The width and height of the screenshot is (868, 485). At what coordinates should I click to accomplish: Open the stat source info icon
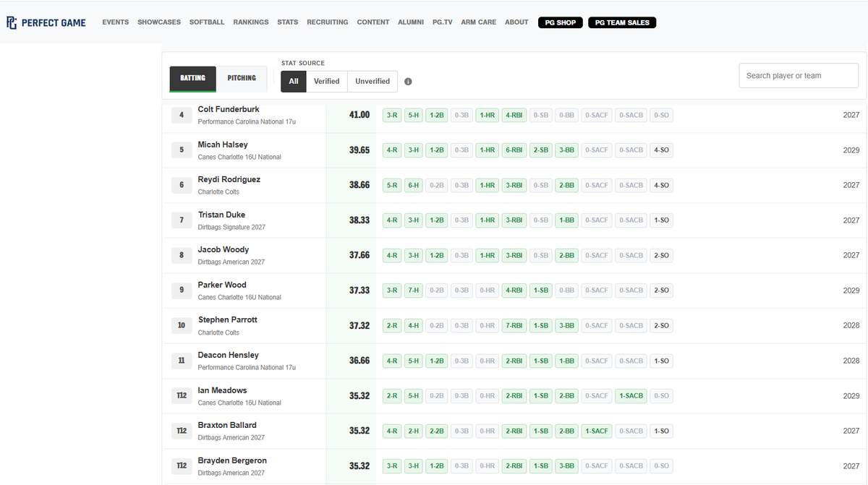[408, 82]
